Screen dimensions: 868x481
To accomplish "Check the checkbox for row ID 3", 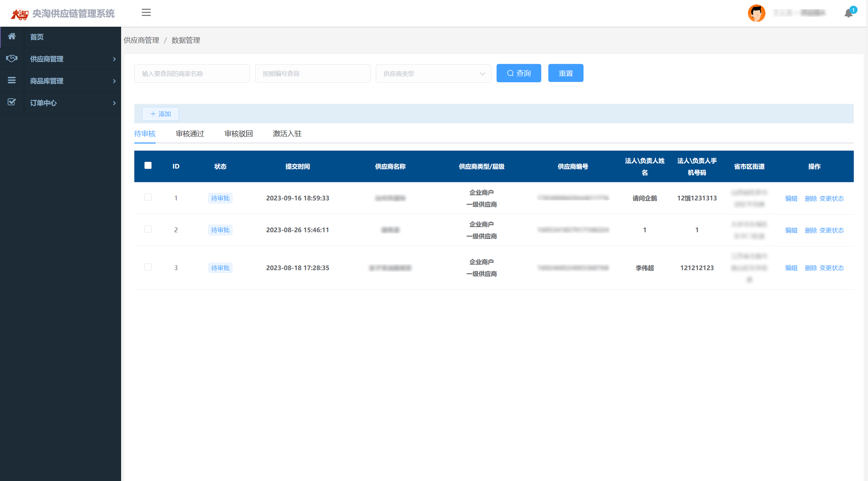I will click(148, 267).
